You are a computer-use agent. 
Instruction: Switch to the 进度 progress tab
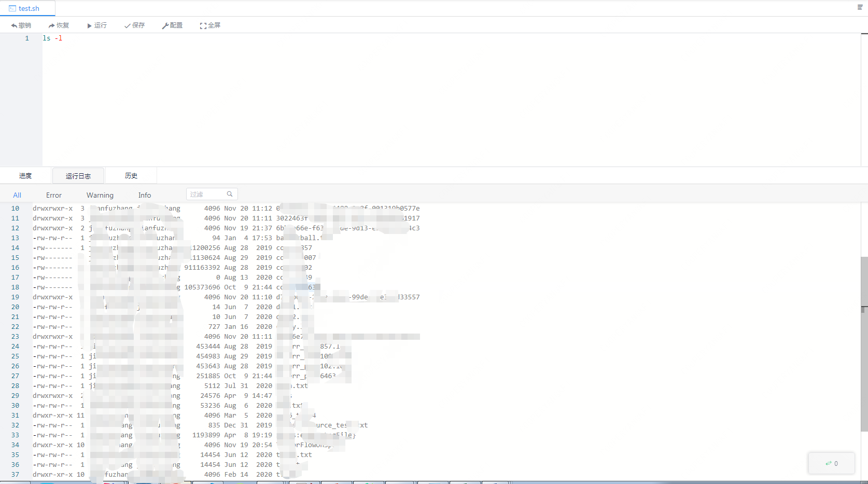point(25,176)
